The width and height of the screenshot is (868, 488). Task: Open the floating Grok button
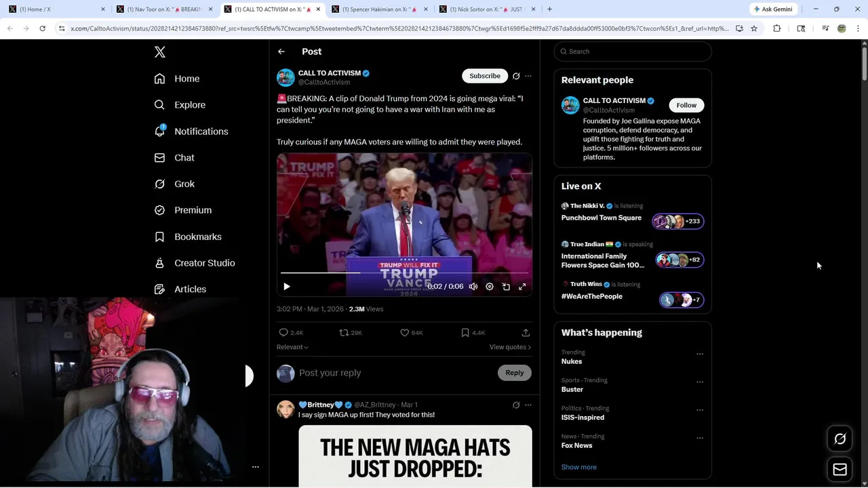pyautogui.click(x=840, y=439)
